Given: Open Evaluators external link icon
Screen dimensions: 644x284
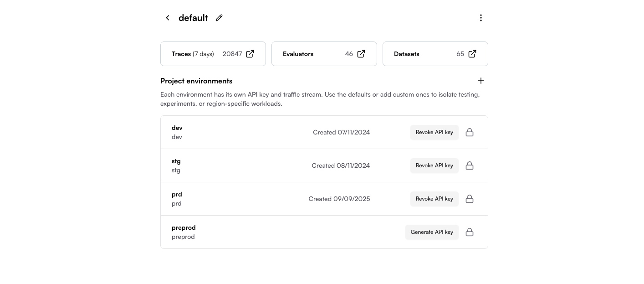Looking at the screenshot, I should (x=361, y=54).
